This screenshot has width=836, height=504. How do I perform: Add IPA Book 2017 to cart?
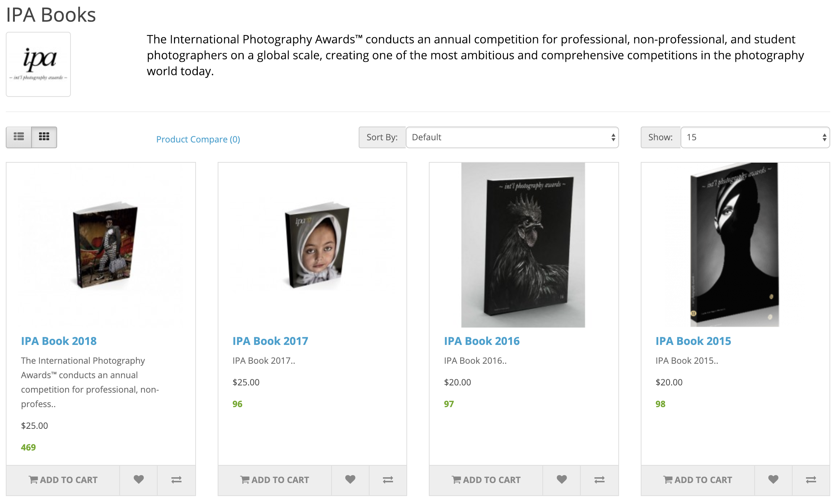pos(275,480)
